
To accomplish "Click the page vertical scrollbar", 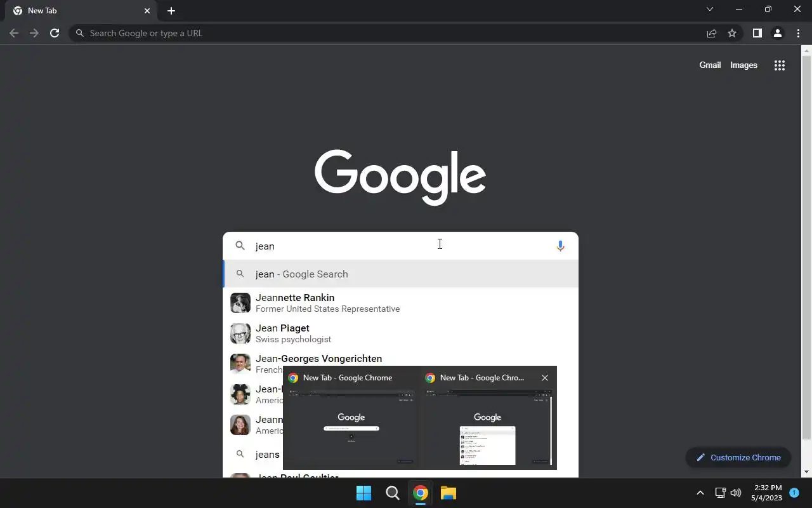I will 807,248.
